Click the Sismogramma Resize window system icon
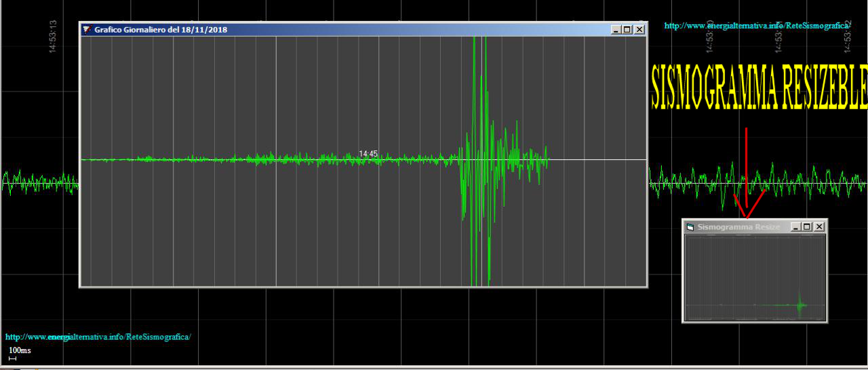 (x=690, y=227)
